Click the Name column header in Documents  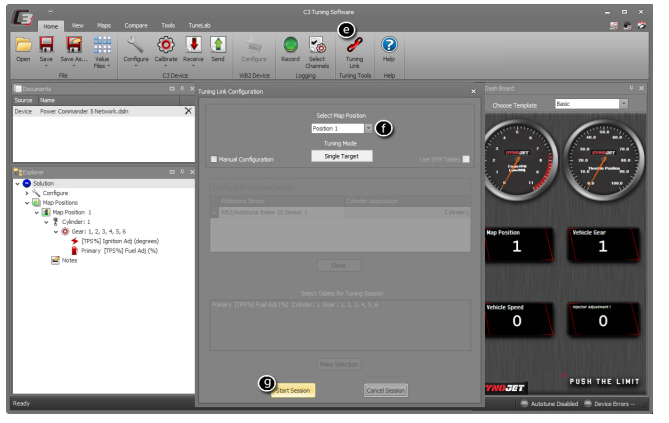pyautogui.click(x=108, y=100)
